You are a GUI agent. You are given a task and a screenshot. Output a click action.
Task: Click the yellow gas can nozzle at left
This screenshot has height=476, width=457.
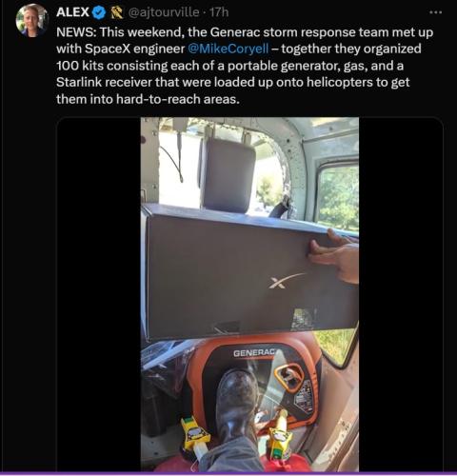194,435
